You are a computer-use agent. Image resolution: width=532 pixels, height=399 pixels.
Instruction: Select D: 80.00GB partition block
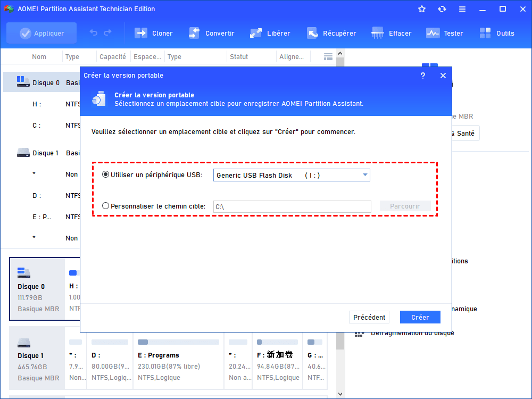point(110,360)
